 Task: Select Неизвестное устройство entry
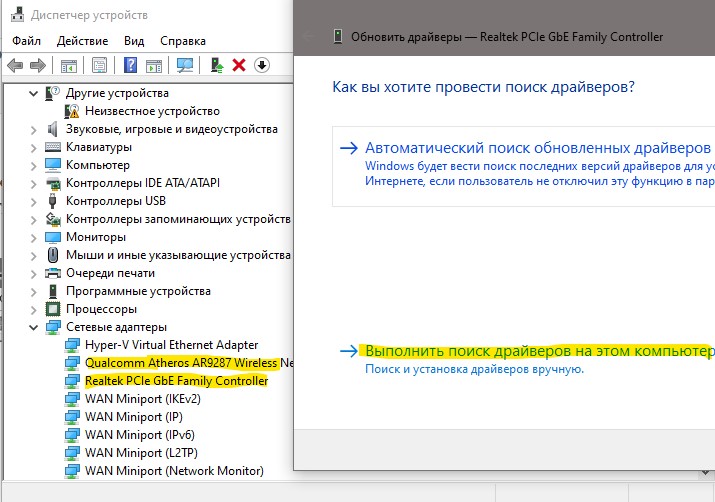pos(152,111)
